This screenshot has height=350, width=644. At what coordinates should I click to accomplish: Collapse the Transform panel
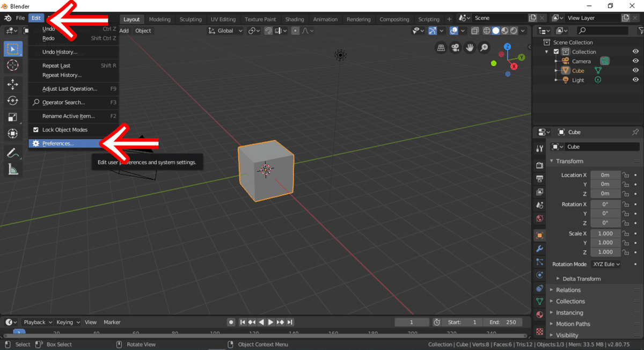pos(552,161)
